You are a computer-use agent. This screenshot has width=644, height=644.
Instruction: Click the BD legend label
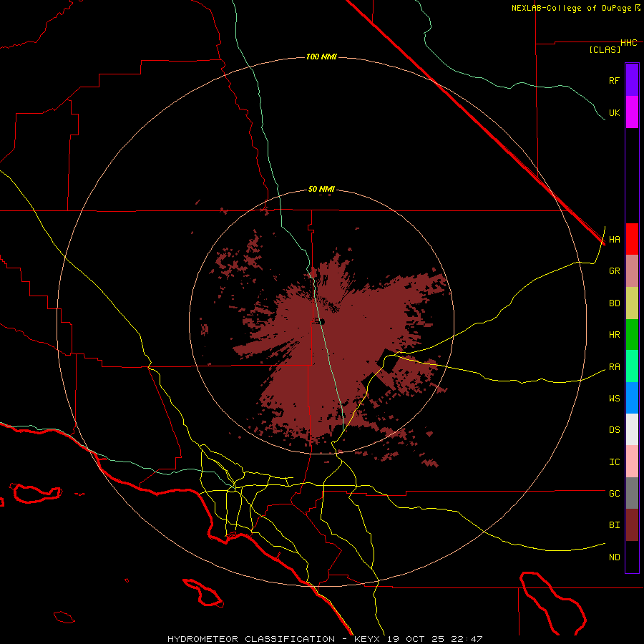point(614,303)
